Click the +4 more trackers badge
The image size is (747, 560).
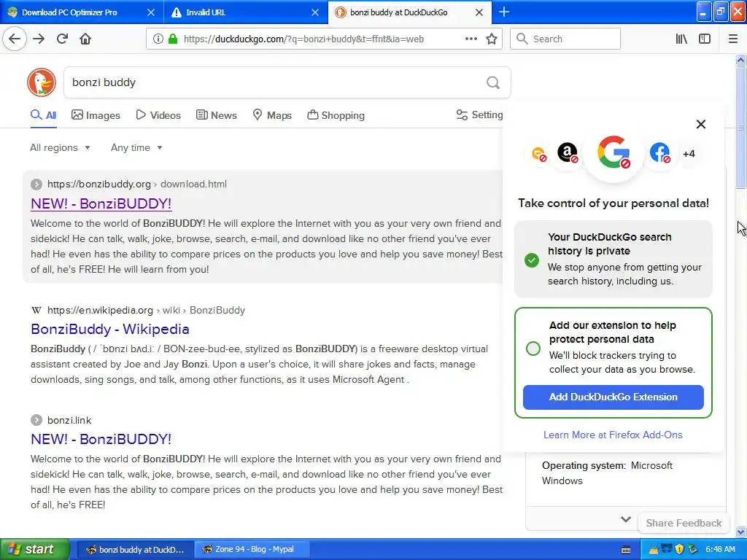tap(689, 154)
